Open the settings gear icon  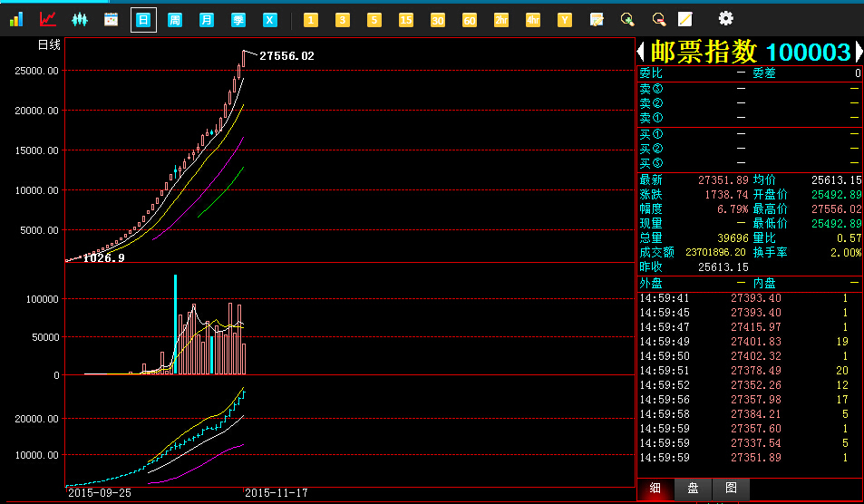[725, 18]
